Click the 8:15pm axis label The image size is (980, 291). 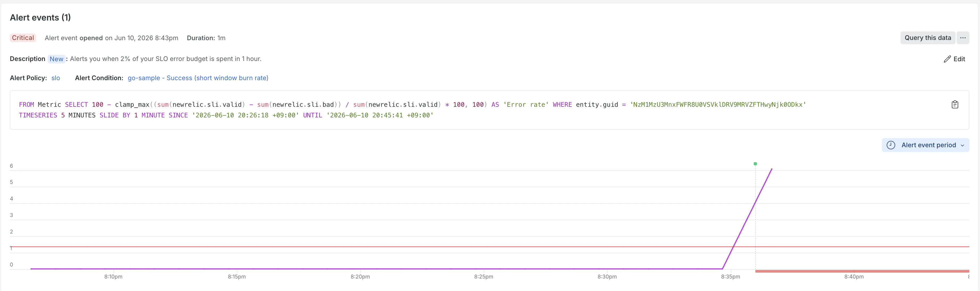click(x=237, y=277)
